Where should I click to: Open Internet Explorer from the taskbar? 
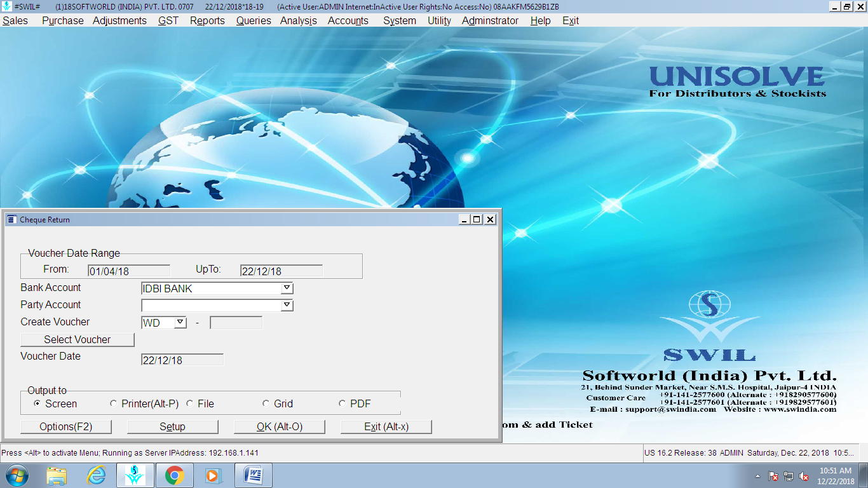(x=96, y=475)
